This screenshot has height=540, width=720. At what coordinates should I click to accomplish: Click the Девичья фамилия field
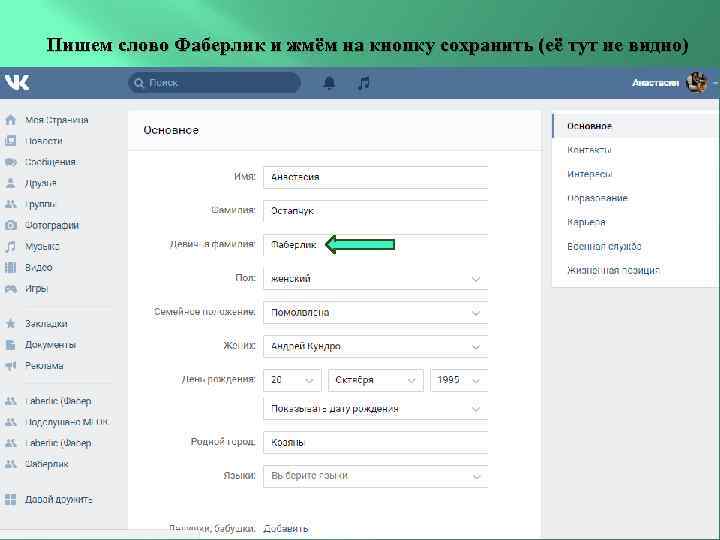(x=376, y=245)
